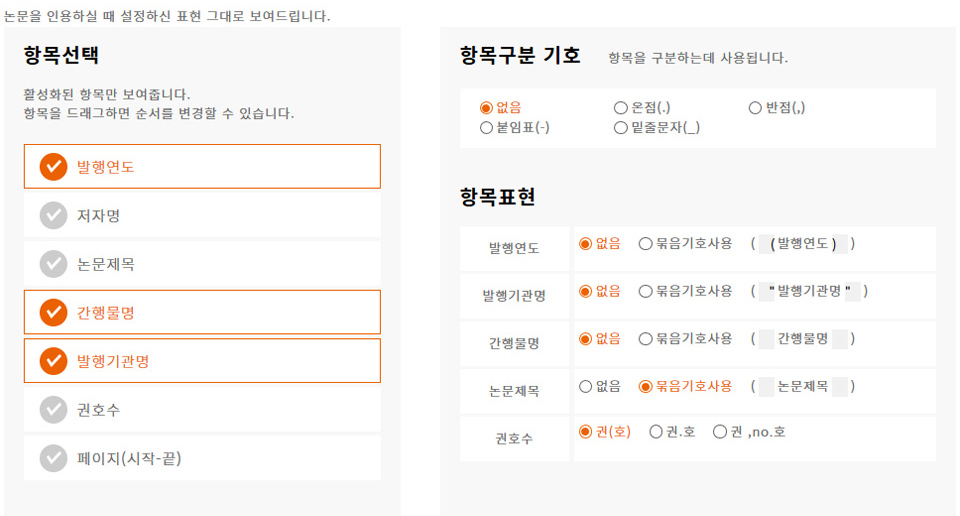Select the 권(호) volume format
Viewport: 960px width, 516px height.
click(x=585, y=432)
